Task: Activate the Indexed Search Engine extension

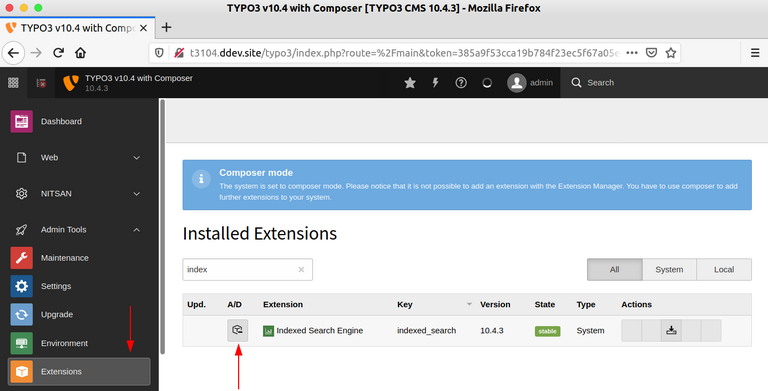Action: click(238, 330)
